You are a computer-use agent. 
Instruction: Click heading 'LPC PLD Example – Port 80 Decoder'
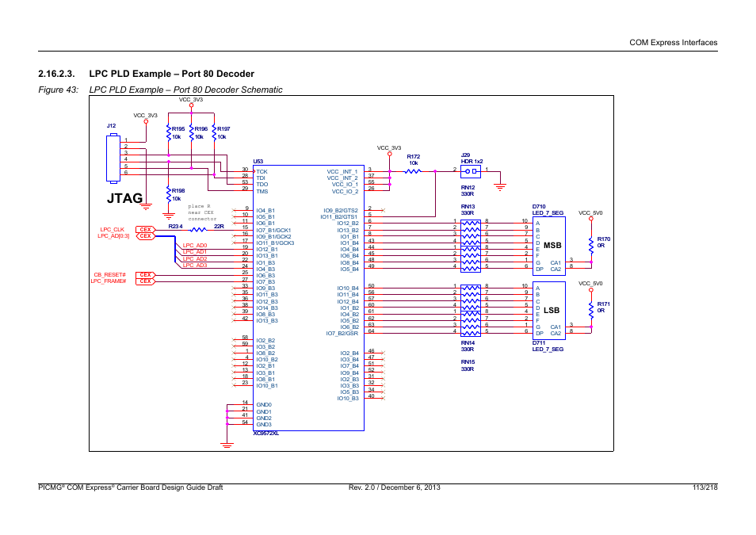[172, 74]
